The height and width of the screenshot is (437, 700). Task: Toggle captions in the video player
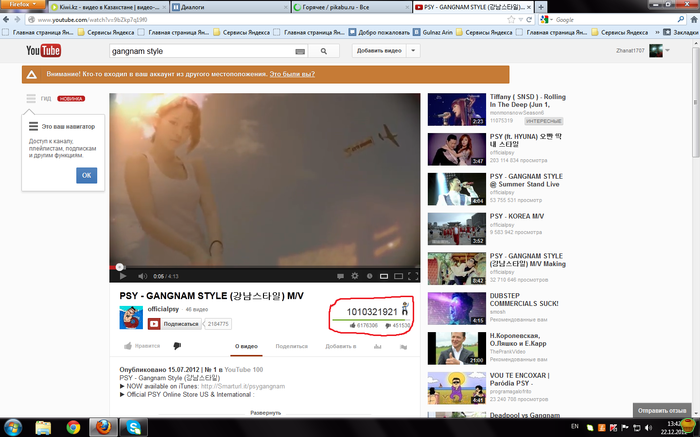pyautogui.click(x=340, y=276)
